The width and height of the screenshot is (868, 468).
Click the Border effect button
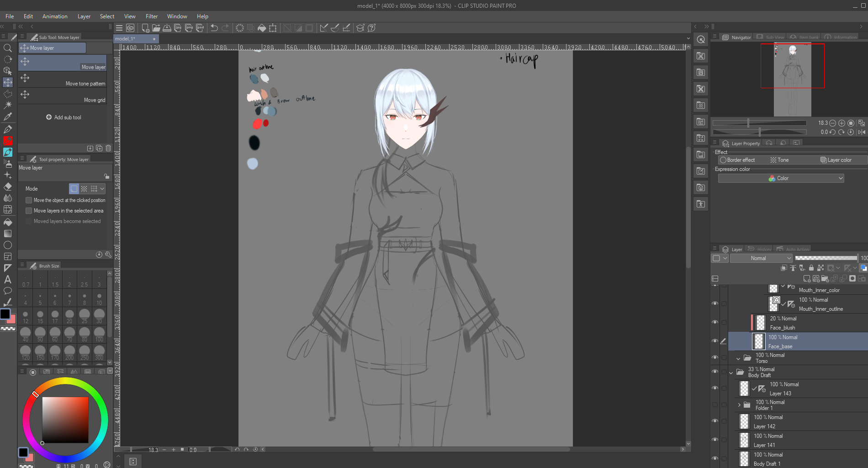(x=737, y=160)
